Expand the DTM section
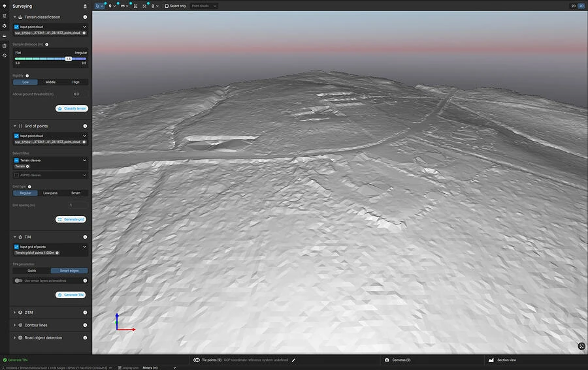This screenshot has height=370, width=588. [14, 313]
